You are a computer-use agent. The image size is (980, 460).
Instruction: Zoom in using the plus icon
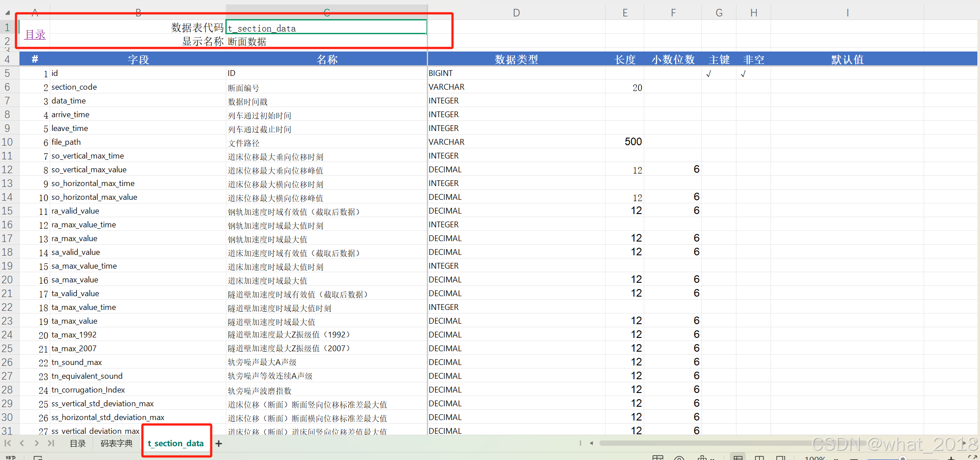coord(951,458)
